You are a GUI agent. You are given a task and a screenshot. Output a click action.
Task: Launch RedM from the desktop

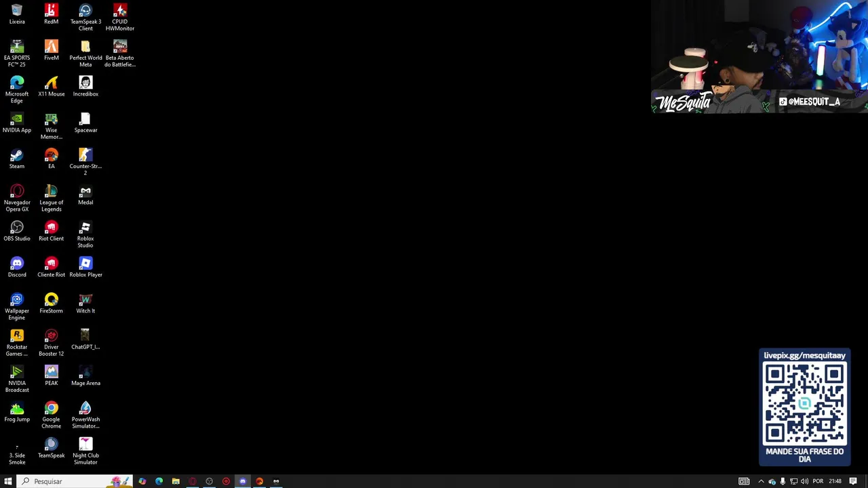(51, 14)
